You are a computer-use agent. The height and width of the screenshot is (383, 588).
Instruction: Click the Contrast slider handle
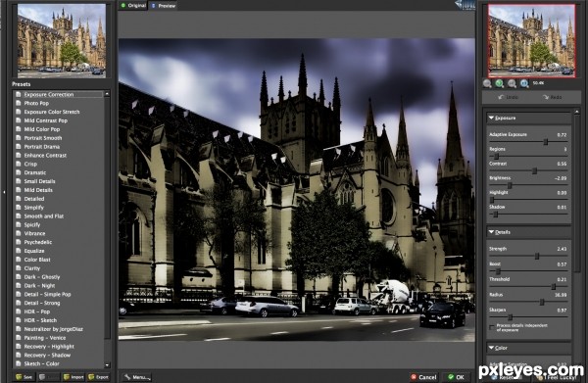(x=535, y=170)
